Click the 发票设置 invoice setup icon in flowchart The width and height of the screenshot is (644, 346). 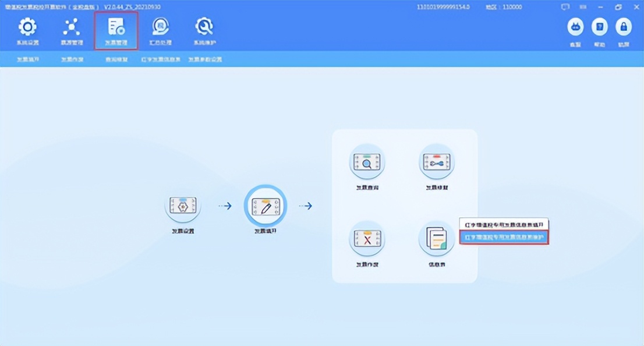click(x=182, y=205)
